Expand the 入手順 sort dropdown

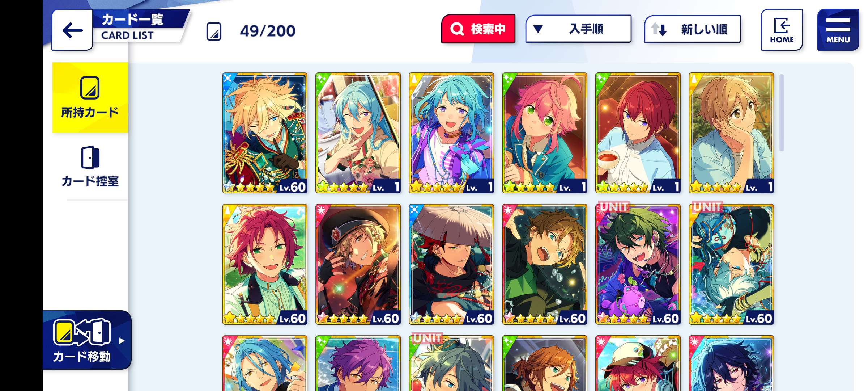point(578,29)
